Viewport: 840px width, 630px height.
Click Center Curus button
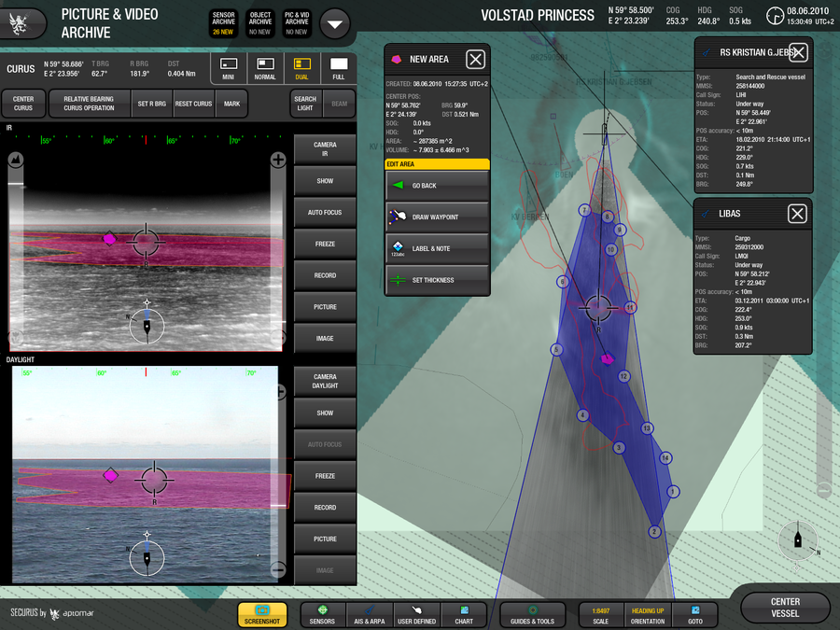23,104
